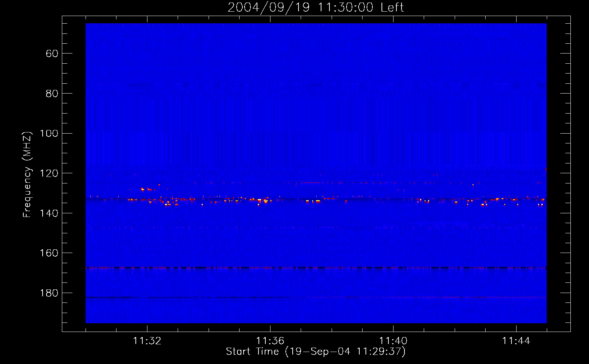Click the 11:36 time tick label

tap(270, 341)
